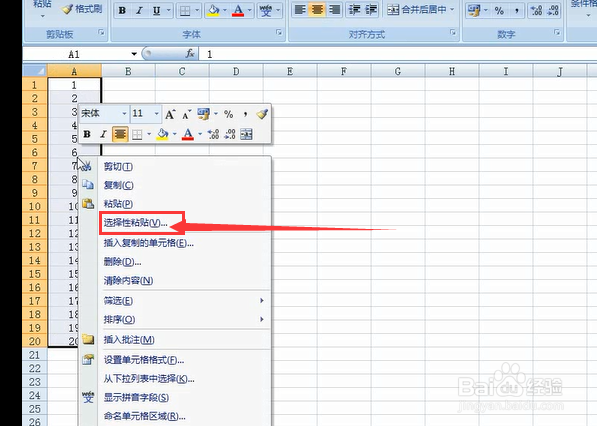Viewport: 597px width, 426px height.
Task: Click the formula bar input showing 1
Action: point(398,54)
